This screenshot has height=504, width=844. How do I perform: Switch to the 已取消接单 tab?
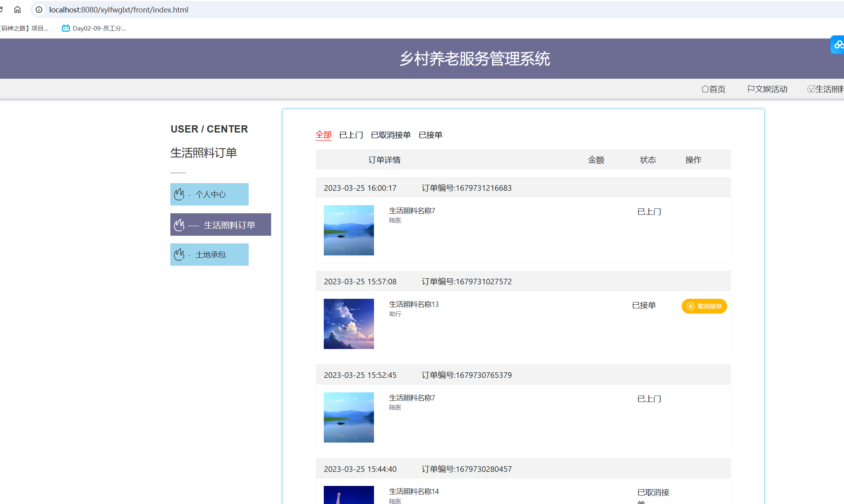391,135
